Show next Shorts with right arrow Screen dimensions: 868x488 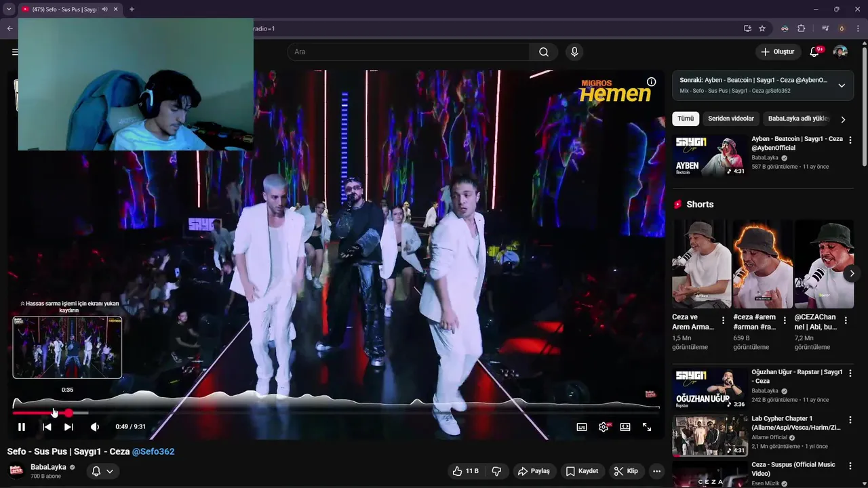(852, 274)
